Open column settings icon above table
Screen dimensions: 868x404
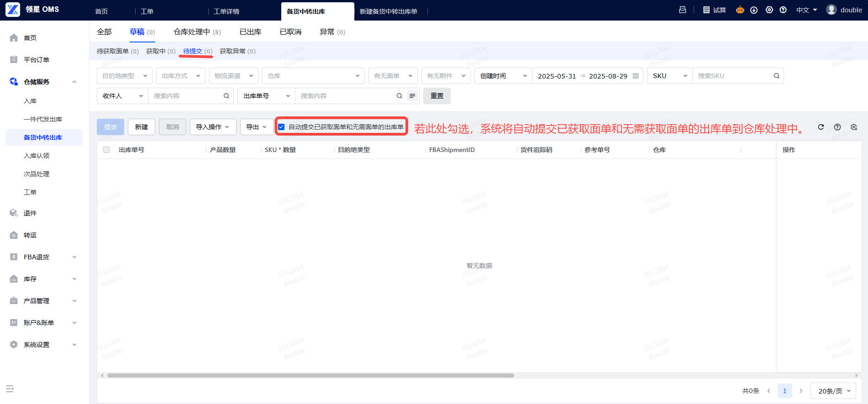point(854,127)
